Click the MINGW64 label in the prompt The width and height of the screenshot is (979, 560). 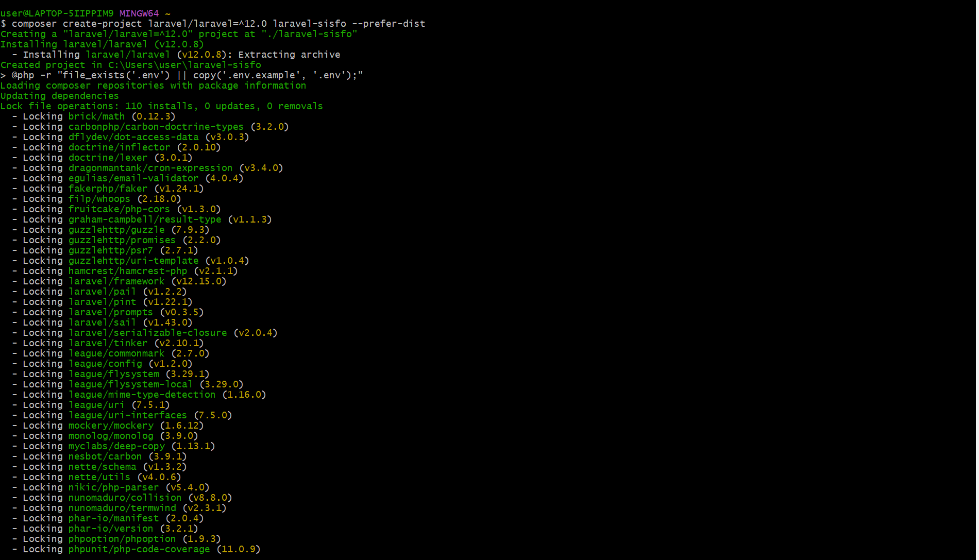(139, 13)
